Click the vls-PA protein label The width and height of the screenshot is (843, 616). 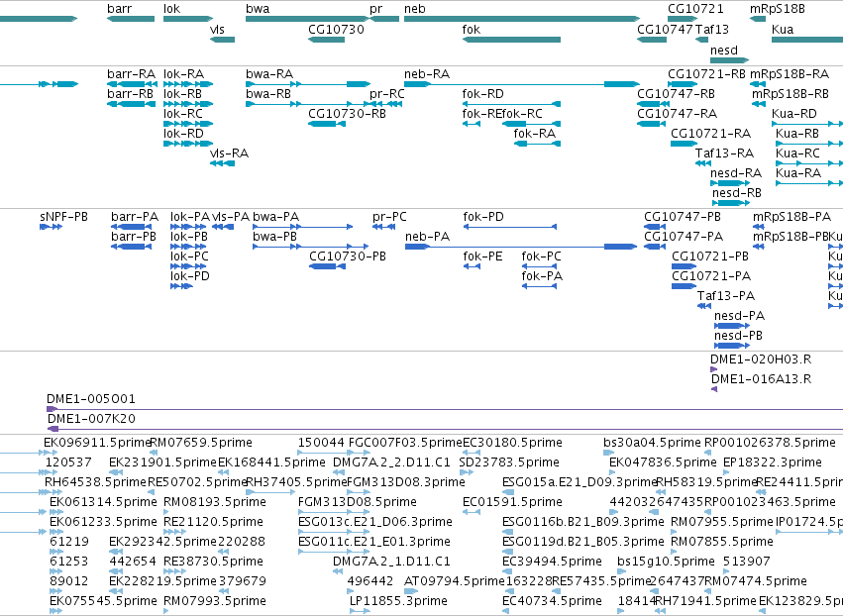coord(231,217)
